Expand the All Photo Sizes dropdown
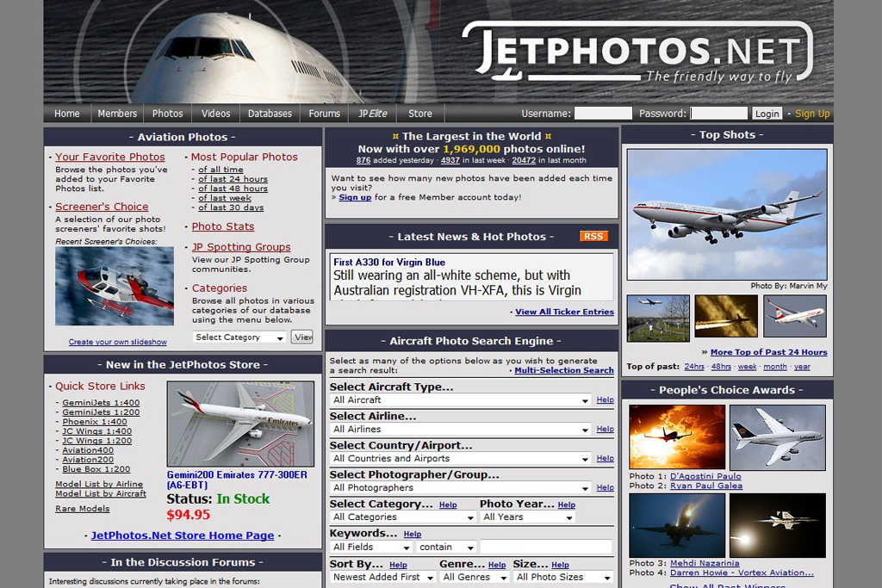This screenshot has height=588, width=882. (x=563, y=578)
